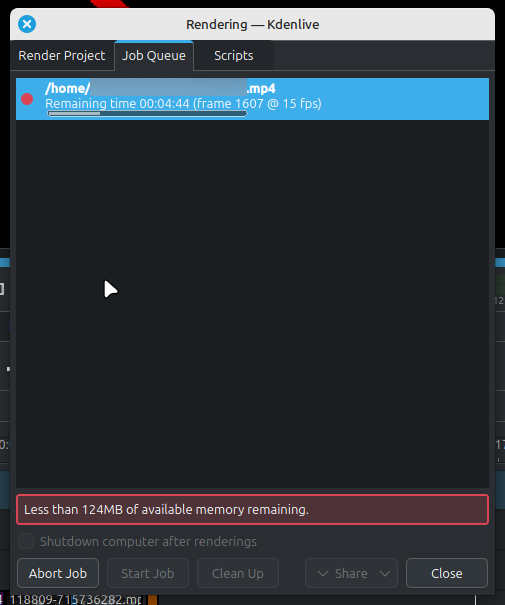Click the Close button
The image size is (505, 605).
coord(447,573)
